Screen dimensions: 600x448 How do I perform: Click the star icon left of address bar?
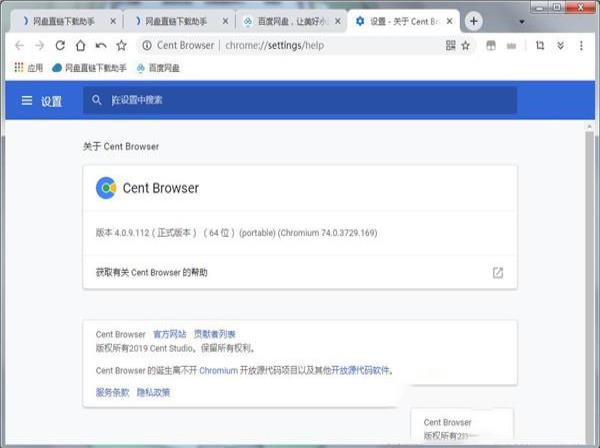point(121,46)
